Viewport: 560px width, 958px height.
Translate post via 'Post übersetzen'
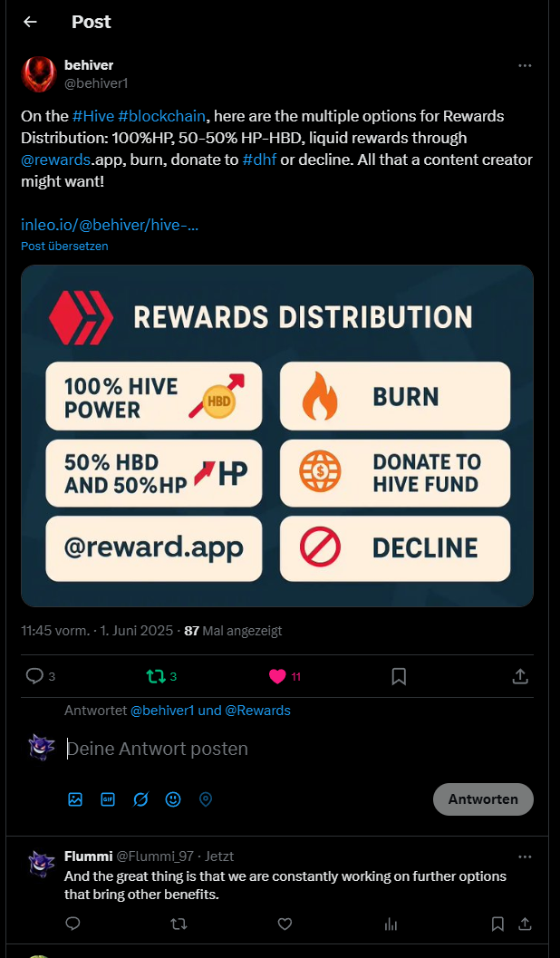coord(64,247)
